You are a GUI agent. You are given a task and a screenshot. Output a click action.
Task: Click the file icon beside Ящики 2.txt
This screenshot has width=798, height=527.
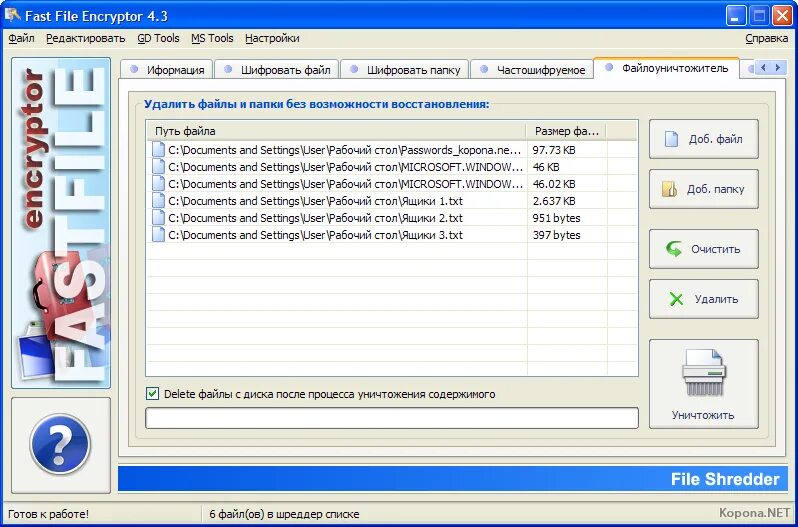(x=159, y=218)
